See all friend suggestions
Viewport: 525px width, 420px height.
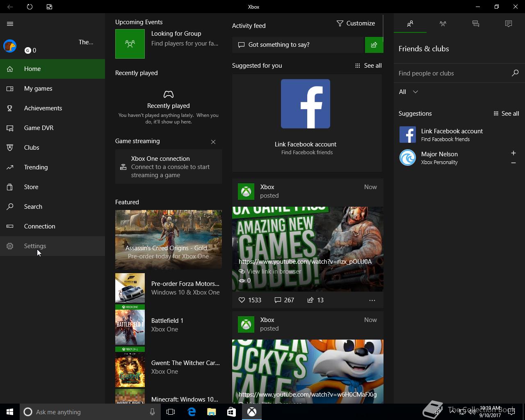(x=506, y=114)
